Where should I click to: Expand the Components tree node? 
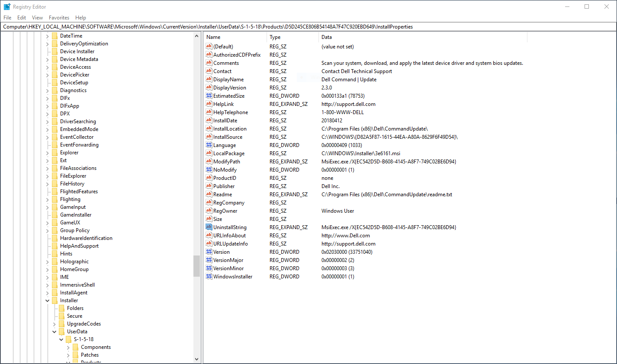pos(68,347)
